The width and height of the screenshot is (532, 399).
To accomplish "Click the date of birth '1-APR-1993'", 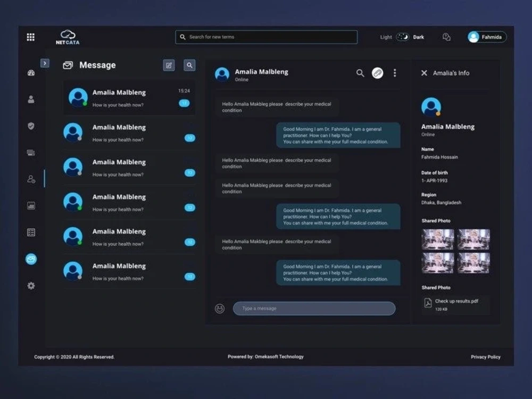I will pos(434,180).
